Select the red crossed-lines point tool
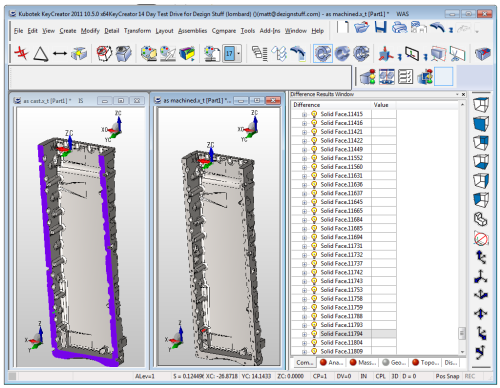Screen dimensions: 500x388 click(21, 53)
